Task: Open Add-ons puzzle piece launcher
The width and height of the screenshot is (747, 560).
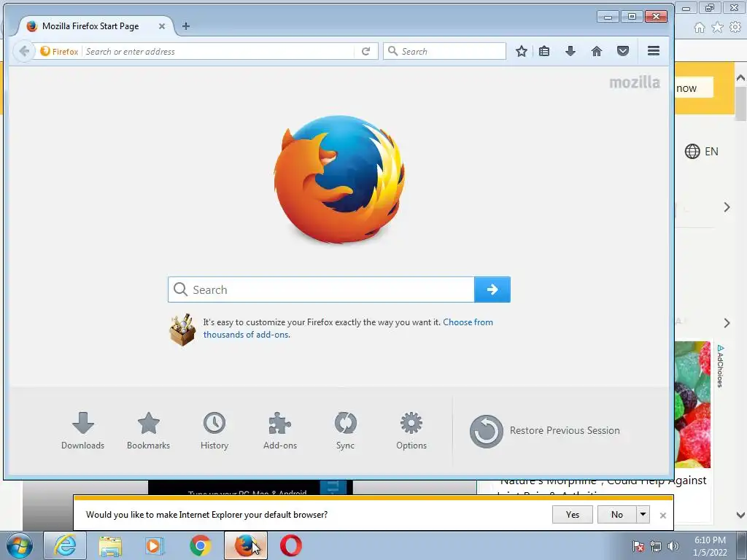Action: click(280, 430)
